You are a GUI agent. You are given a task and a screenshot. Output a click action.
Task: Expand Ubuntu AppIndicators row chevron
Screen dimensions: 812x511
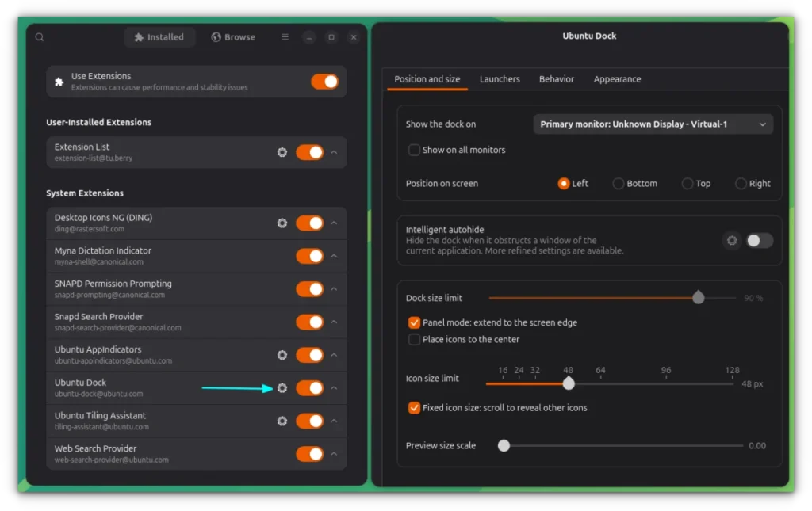pos(334,355)
